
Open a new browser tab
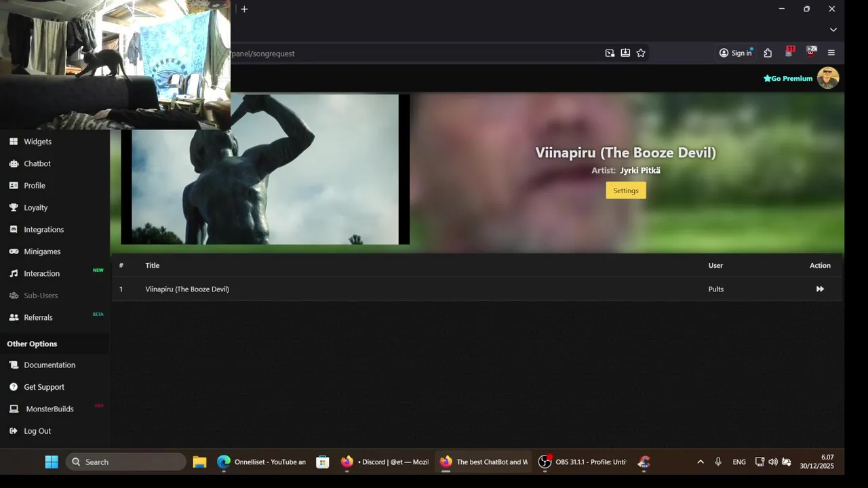coord(244,9)
